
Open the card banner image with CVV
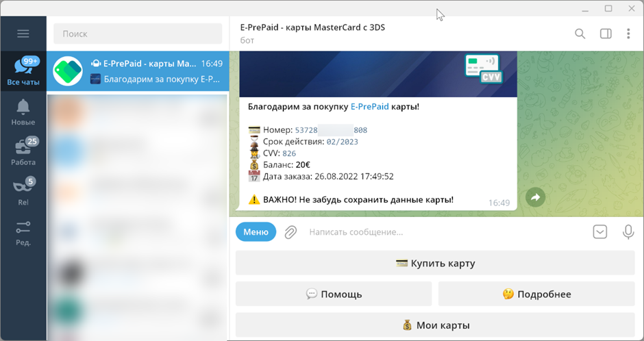click(x=378, y=74)
